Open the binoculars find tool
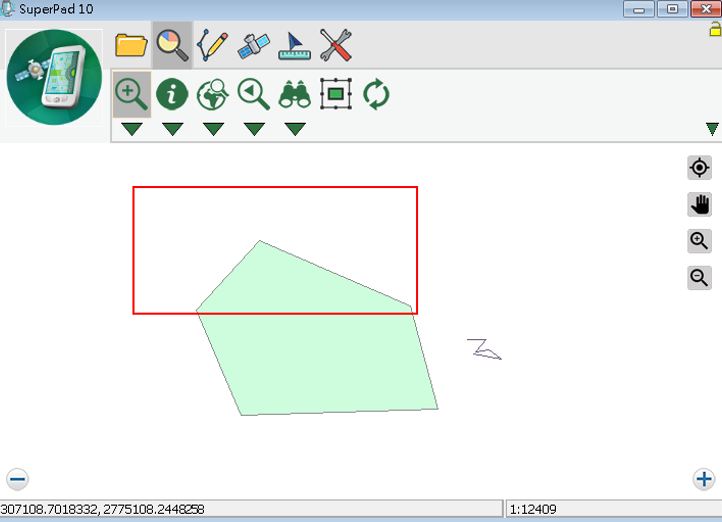Viewport: 722px width, 522px height. pyautogui.click(x=295, y=95)
